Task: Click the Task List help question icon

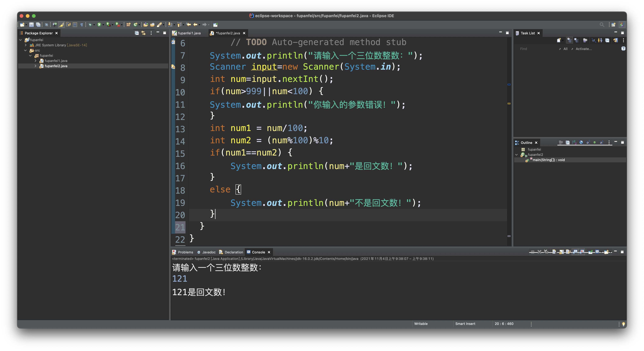Action: click(x=623, y=48)
